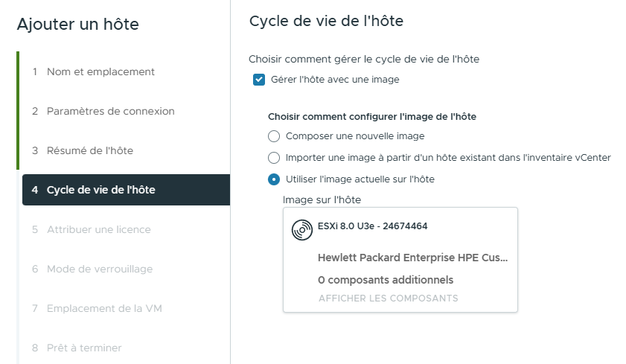Uncheck Gérer l'hôte avec une image
Image resolution: width=626 pixels, height=364 pixels.
[259, 80]
